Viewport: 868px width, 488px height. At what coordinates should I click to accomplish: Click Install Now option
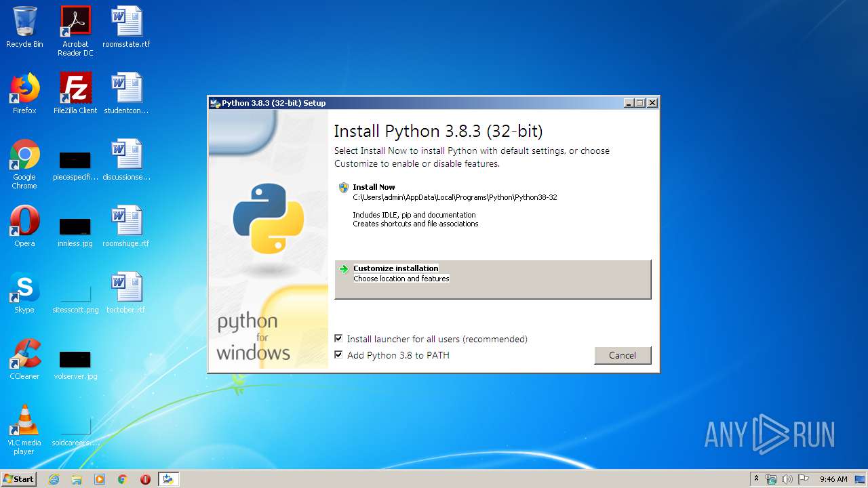click(x=493, y=205)
